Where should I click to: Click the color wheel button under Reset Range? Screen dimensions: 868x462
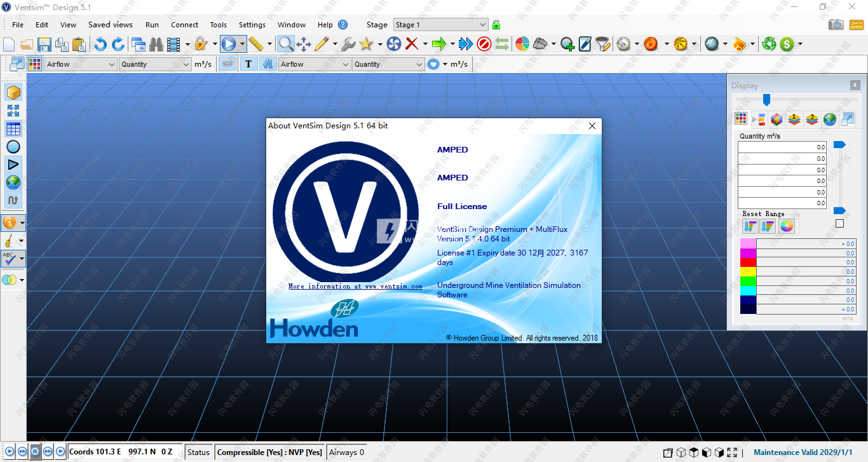point(787,226)
